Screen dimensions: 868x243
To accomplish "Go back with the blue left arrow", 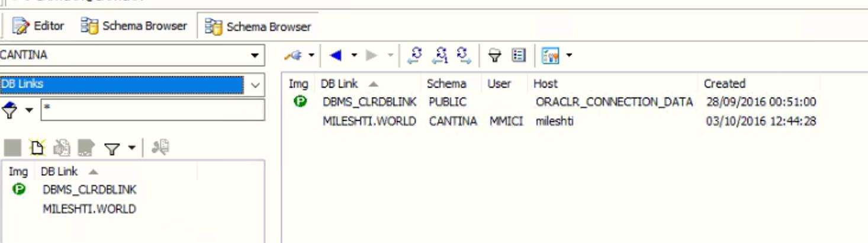I will [x=336, y=55].
